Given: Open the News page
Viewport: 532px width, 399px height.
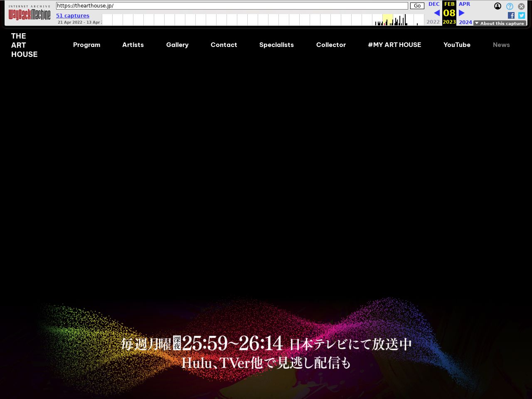Looking at the screenshot, I should point(501,45).
